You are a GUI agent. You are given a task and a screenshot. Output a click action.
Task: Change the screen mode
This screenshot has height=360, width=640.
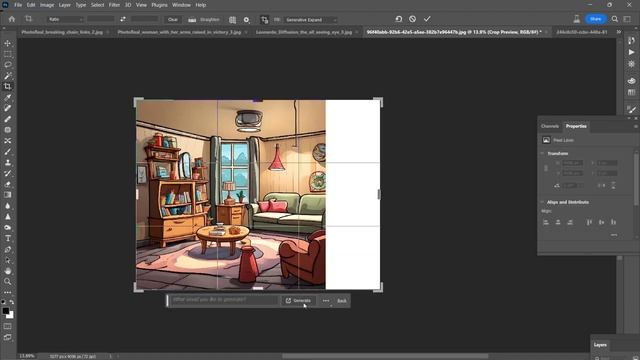coord(7,337)
